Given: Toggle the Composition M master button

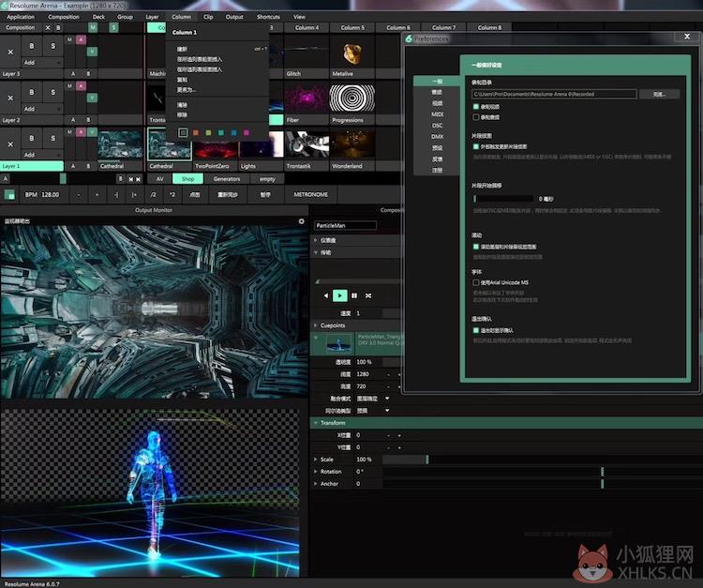Looking at the screenshot, I should coord(93,28).
